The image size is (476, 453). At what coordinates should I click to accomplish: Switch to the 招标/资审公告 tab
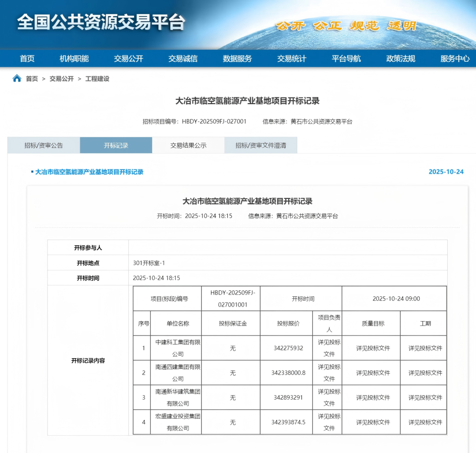click(43, 145)
